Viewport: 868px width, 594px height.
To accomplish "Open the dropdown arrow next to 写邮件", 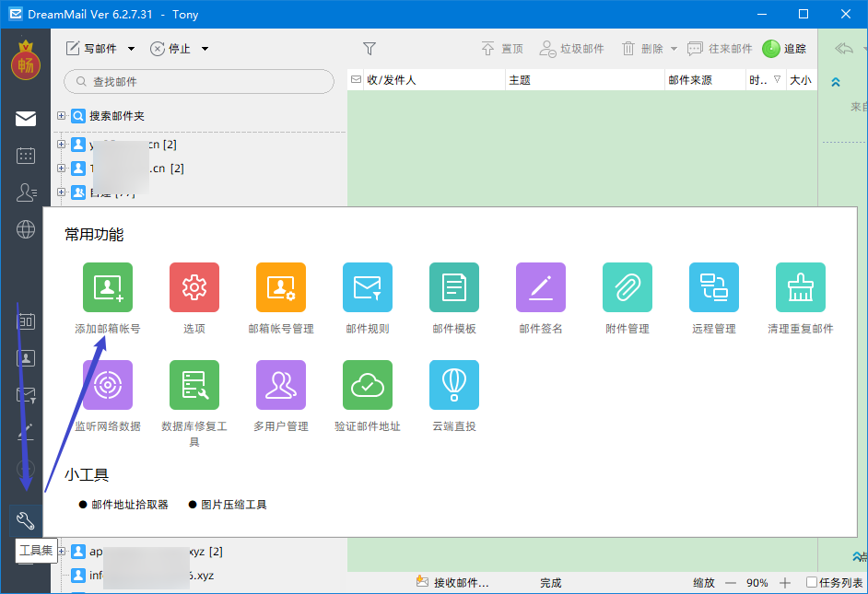I will point(131,49).
